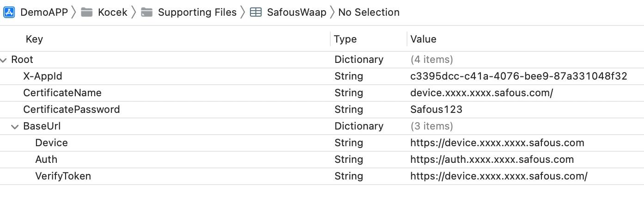Click the Supporting Files folder icon
This screenshot has height=198, width=644.
(147, 12)
